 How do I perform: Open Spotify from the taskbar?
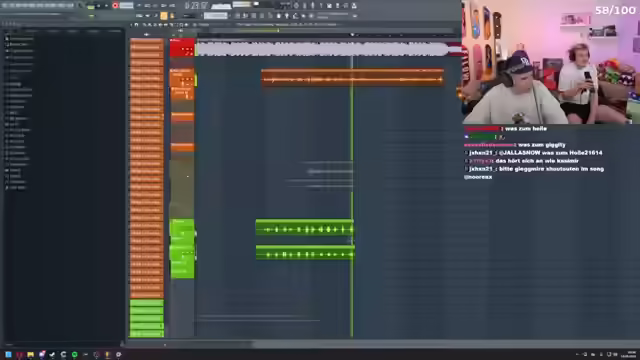coord(74,355)
